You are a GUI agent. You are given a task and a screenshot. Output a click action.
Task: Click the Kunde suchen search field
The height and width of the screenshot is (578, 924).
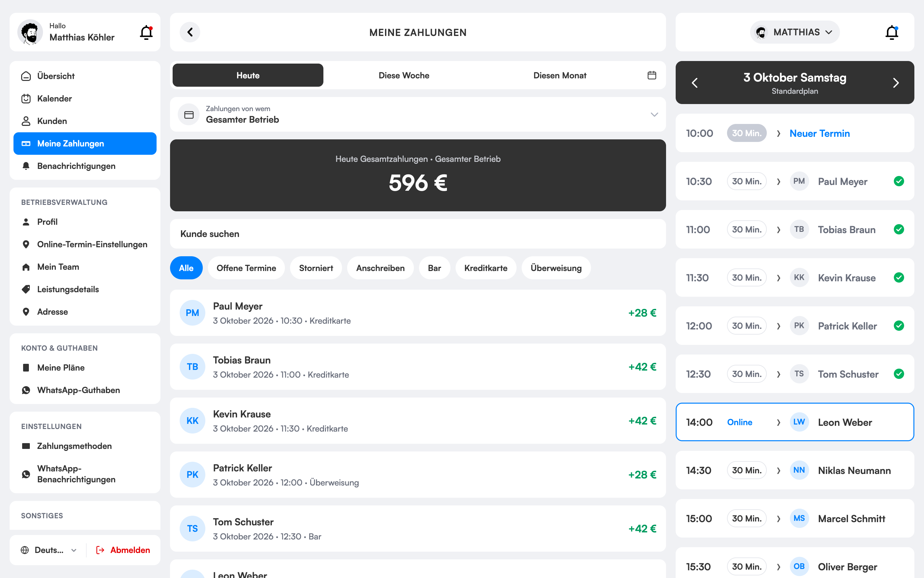[x=418, y=234]
